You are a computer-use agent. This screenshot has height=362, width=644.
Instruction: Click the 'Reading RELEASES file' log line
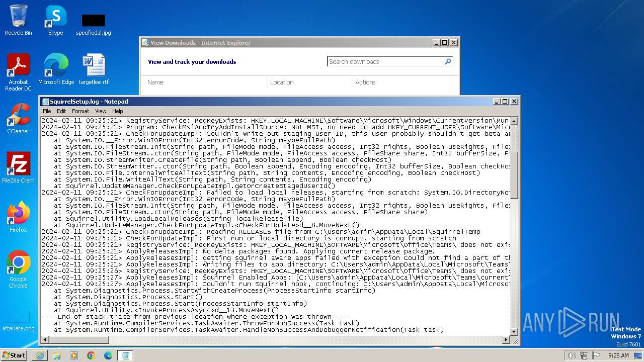point(261,232)
